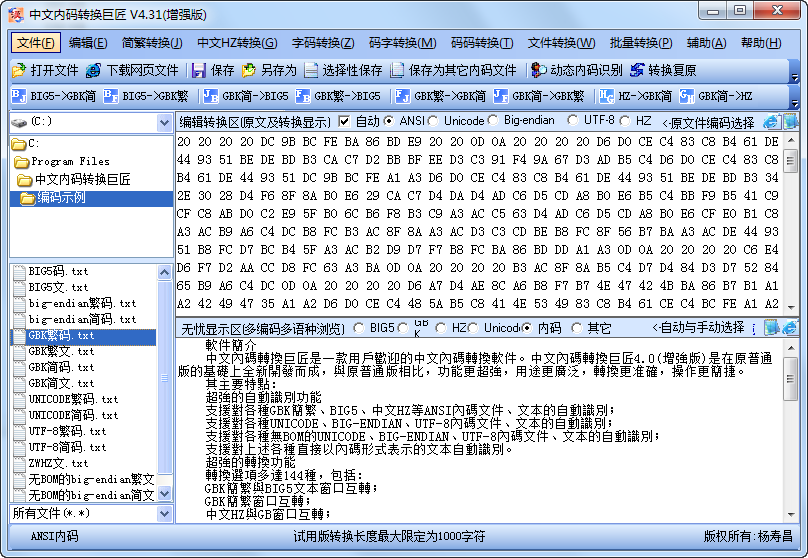Click GBK简->GBK繁 conversion icon
The height and width of the screenshot is (558, 808).
pyautogui.click(x=500, y=96)
